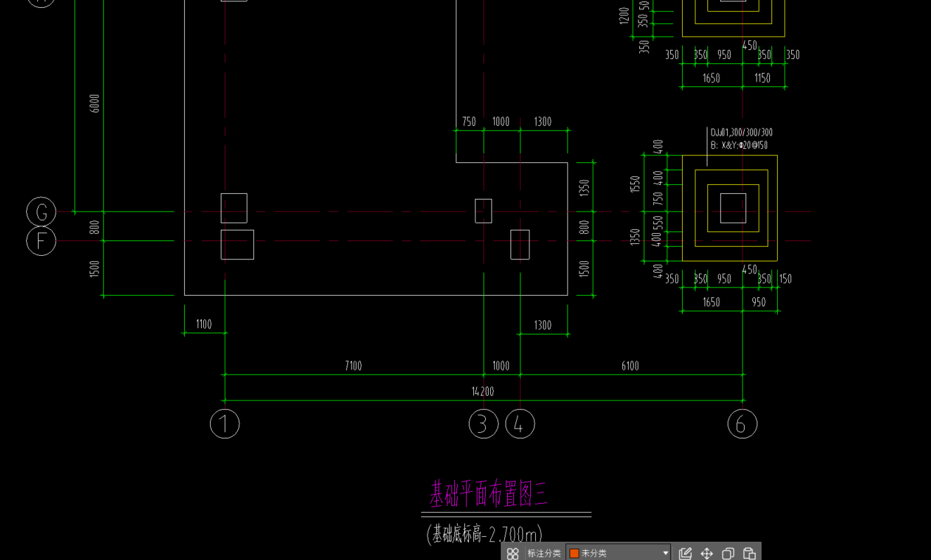Image resolution: width=931 pixels, height=560 pixels.
Task: Click the 1150 dimension text
Action: (762, 79)
